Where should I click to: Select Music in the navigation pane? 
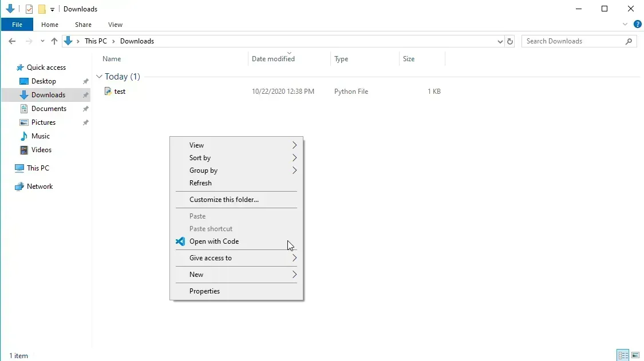(40, 136)
